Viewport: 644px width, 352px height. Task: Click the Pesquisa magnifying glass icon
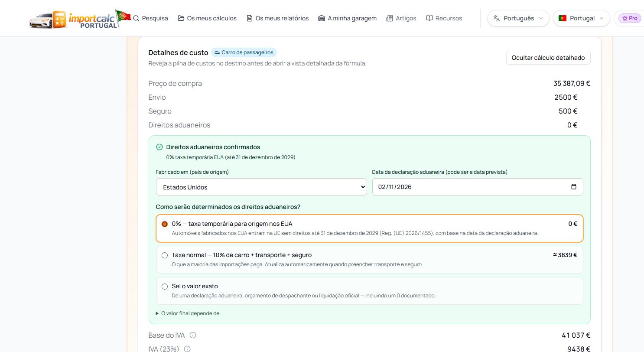click(x=136, y=18)
